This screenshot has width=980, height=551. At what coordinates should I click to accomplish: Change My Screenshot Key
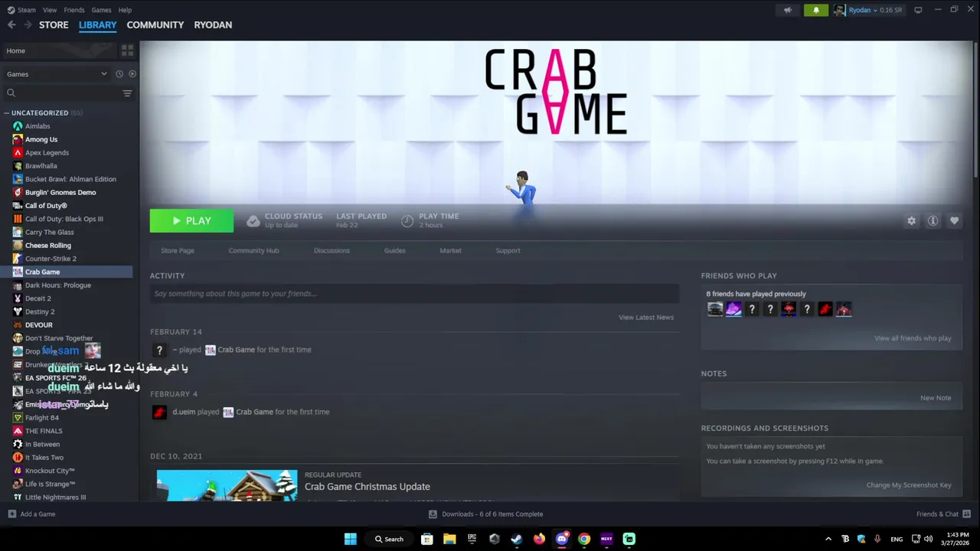(909, 485)
